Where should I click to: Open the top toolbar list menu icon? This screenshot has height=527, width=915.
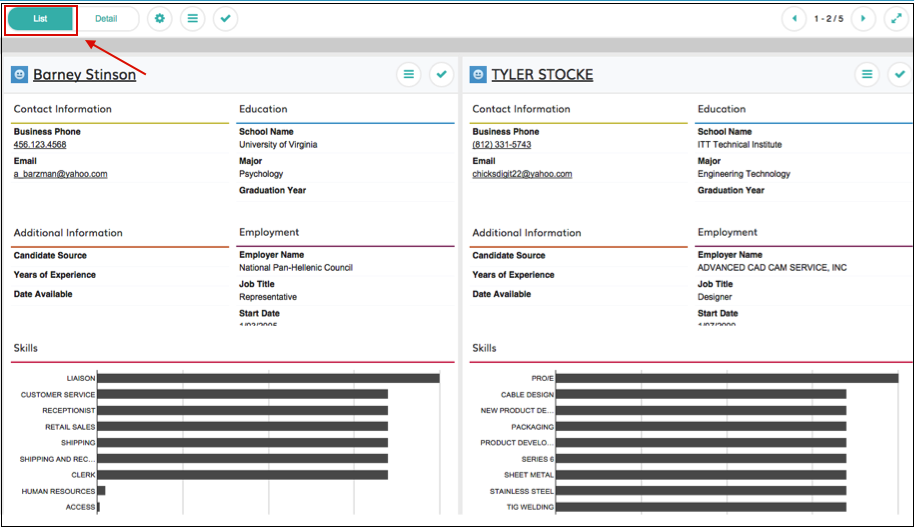pos(193,19)
